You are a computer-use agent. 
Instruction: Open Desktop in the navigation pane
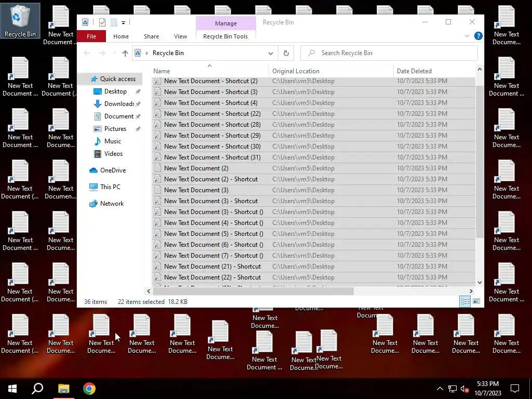pyautogui.click(x=115, y=91)
